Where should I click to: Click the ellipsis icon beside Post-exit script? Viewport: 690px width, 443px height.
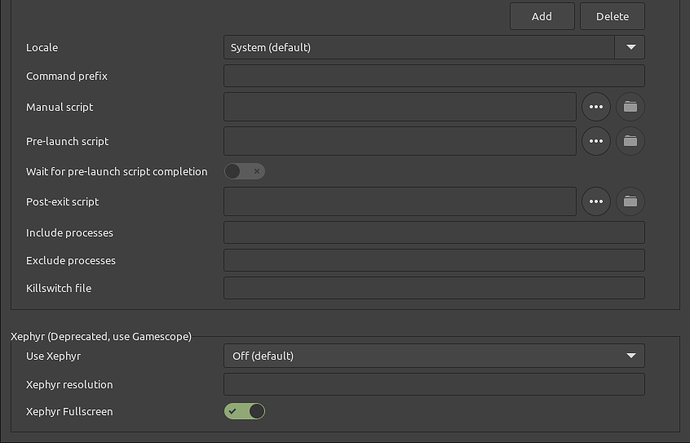pos(596,201)
